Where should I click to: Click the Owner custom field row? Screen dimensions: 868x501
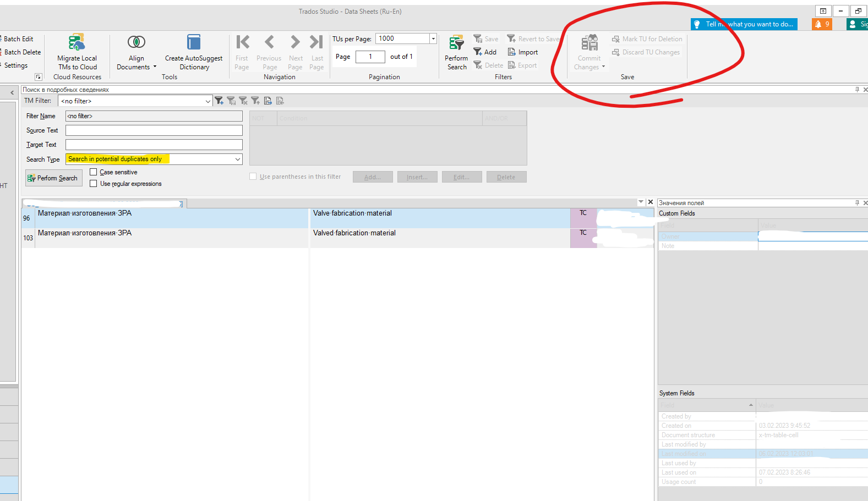pos(763,236)
